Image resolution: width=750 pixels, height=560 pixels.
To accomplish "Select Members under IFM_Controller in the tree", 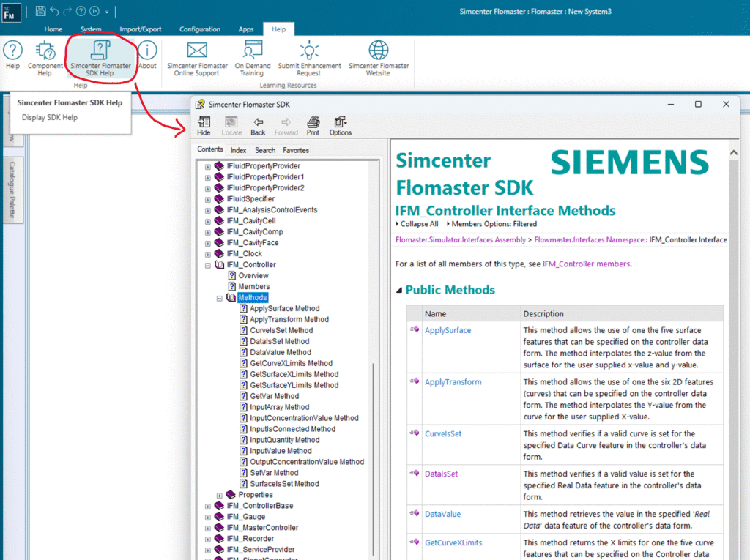I will click(254, 287).
